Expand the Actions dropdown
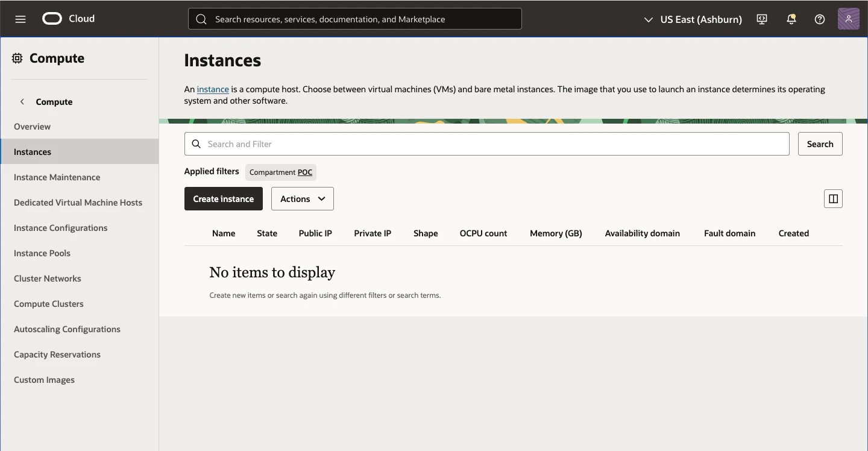 tap(303, 199)
